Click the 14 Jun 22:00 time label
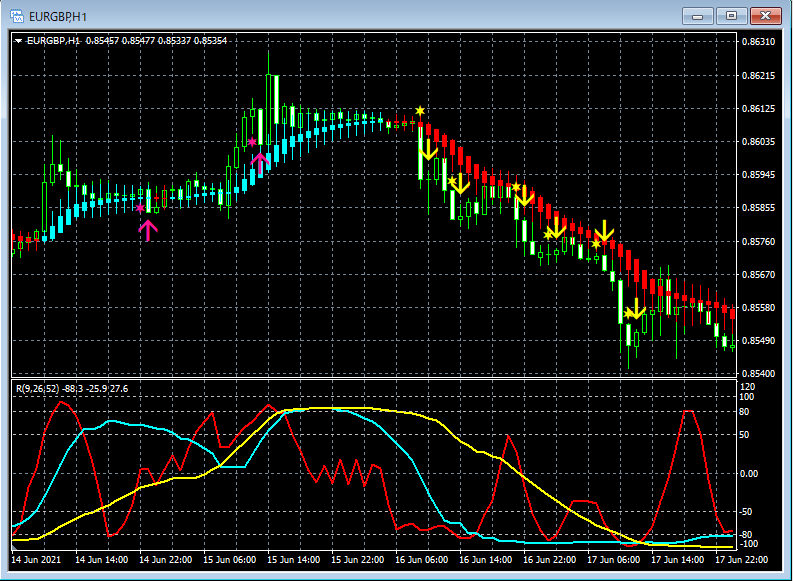 point(166,560)
